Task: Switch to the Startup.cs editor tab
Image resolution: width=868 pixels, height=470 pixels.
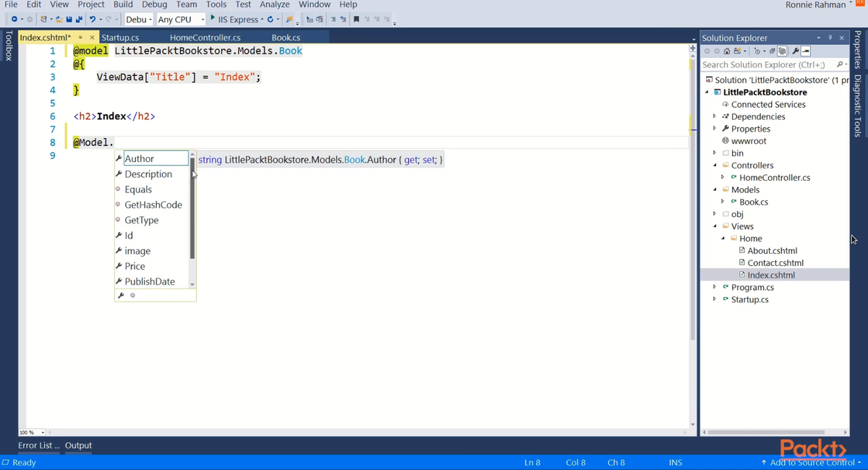Action: tap(120, 38)
